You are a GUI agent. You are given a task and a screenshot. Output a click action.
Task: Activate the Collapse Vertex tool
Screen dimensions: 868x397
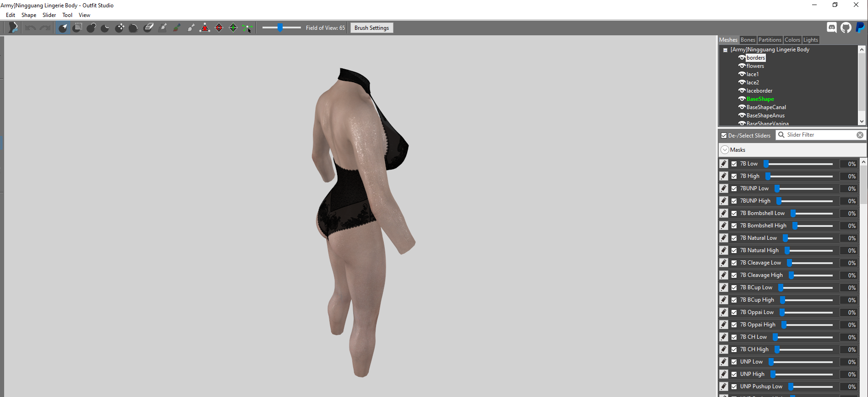click(205, 28)
